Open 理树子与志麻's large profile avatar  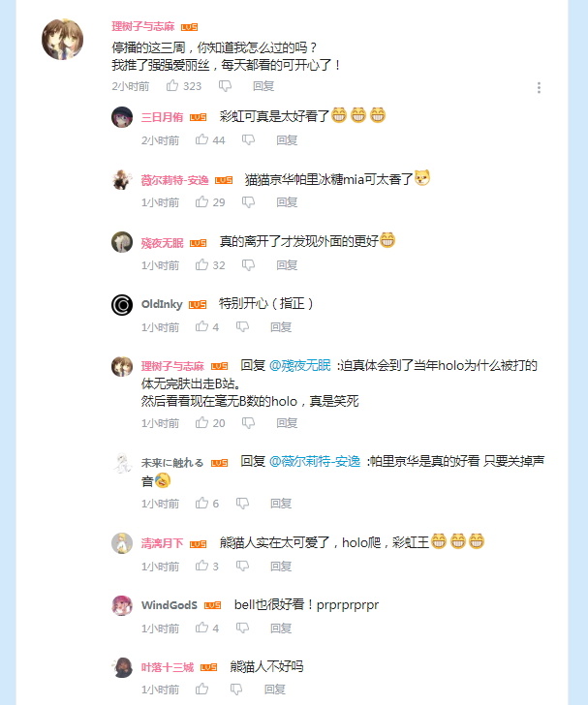click(63, 39)
